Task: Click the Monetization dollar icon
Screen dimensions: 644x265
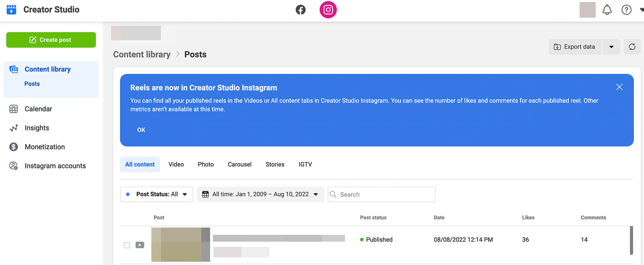Action: (14, 147)
